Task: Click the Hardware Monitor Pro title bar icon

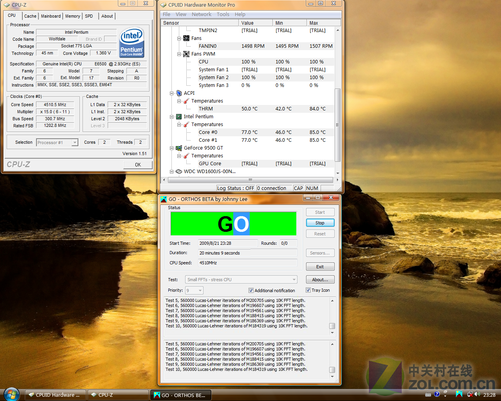Action: (x=164, y=5)
